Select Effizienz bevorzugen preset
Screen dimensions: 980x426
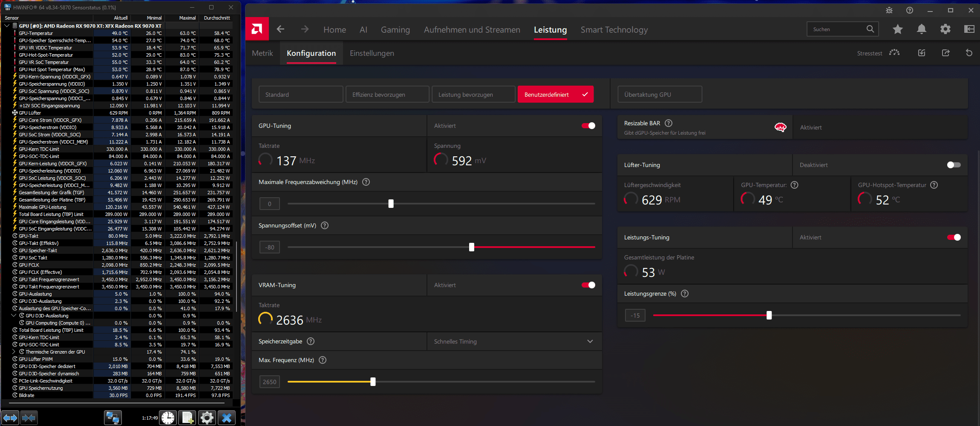[387, 94]
